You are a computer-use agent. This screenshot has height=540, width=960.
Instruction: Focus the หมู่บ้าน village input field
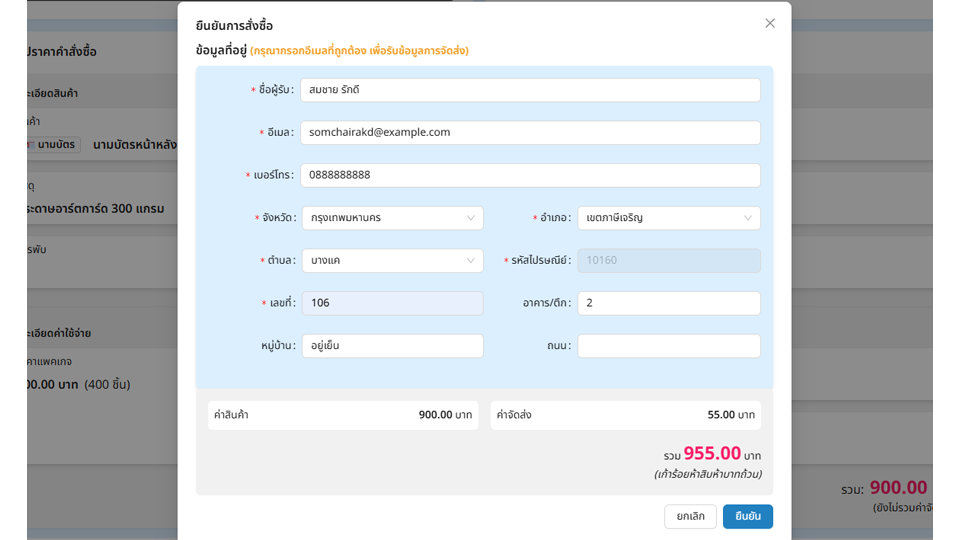(x=392, y=346)
